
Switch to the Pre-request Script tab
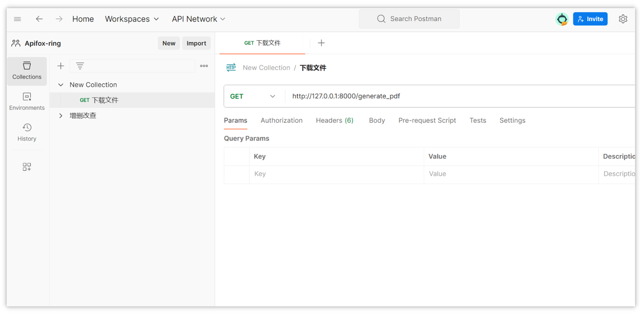click(427, 121)
